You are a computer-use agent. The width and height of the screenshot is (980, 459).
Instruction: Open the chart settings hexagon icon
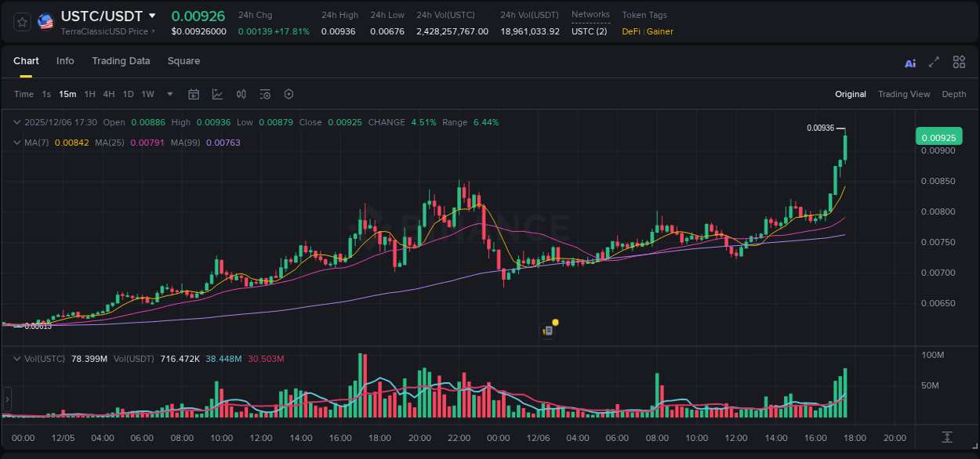click(288, 94)
